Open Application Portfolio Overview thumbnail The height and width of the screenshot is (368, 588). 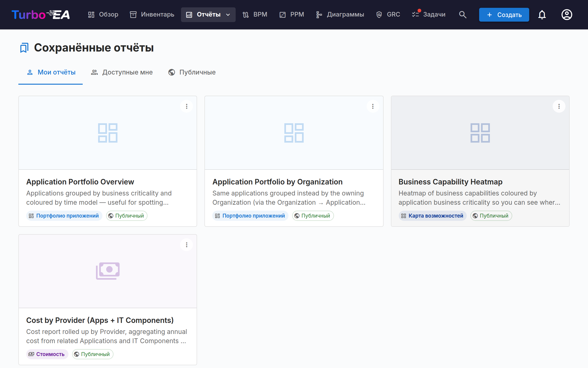coord(108,133)
